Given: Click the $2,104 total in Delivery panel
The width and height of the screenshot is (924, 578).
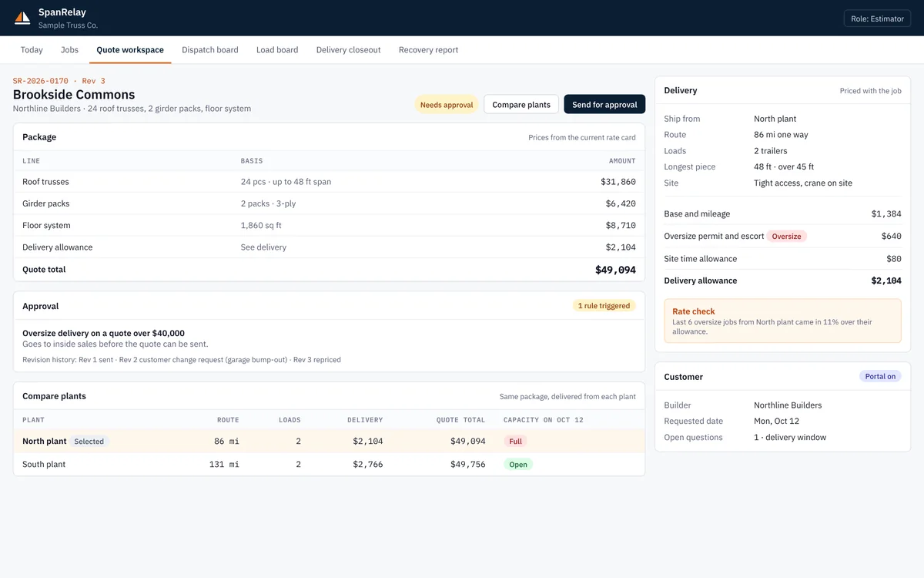Looking at the screenshot, I should point(886,281).
